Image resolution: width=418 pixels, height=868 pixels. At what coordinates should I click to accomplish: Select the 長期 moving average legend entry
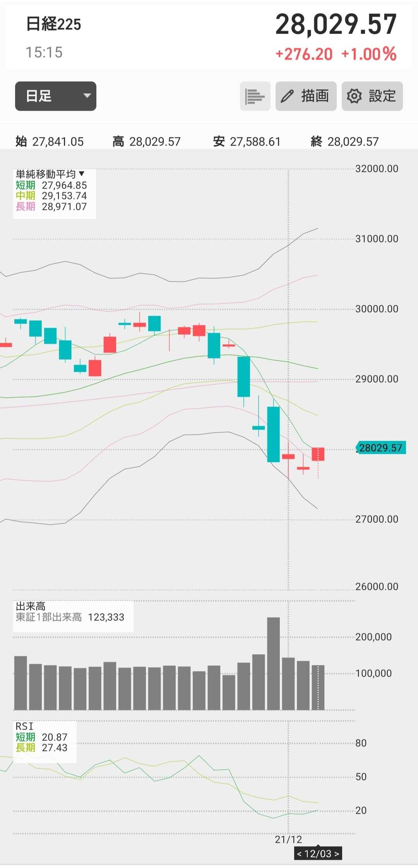point(51,206)
